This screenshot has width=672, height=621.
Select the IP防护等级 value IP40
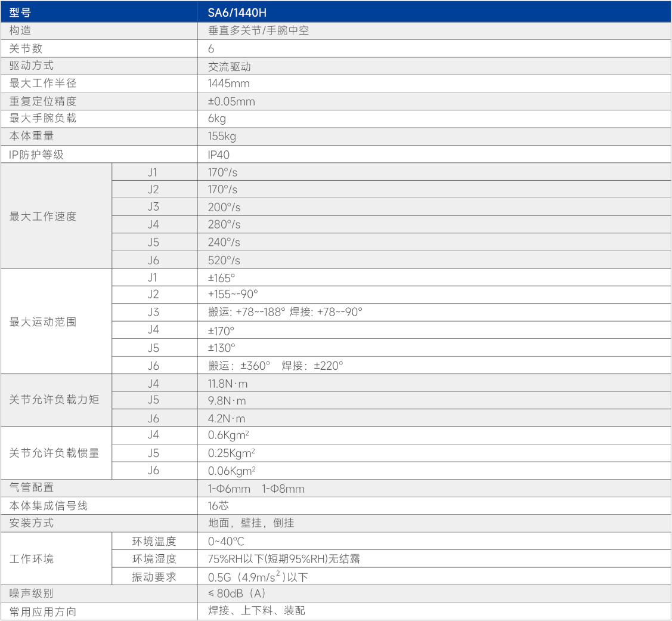tap(218, 154)
